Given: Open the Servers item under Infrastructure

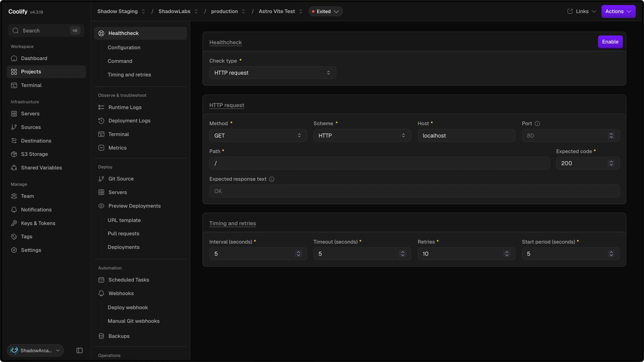Looking at the screenshot, I should point(46,114).
